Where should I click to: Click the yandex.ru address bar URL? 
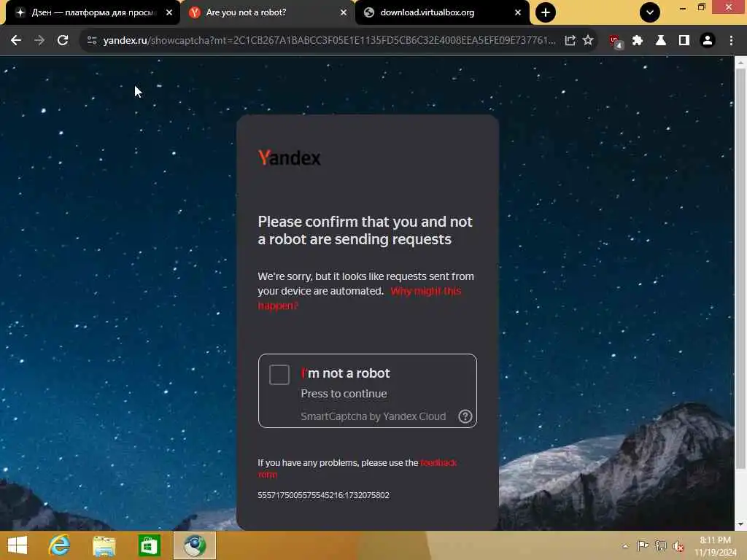click(329, 41)
